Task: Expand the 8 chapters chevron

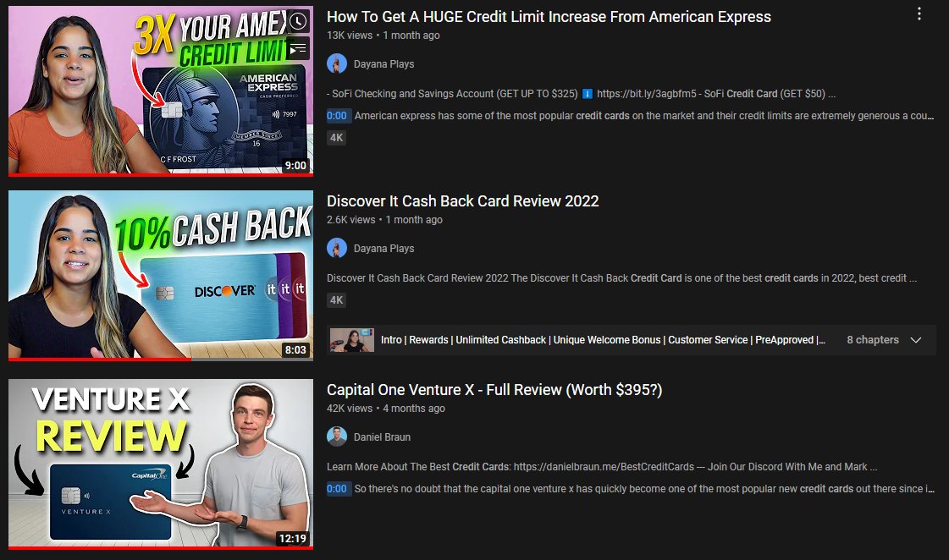Action: click(916, 340)
